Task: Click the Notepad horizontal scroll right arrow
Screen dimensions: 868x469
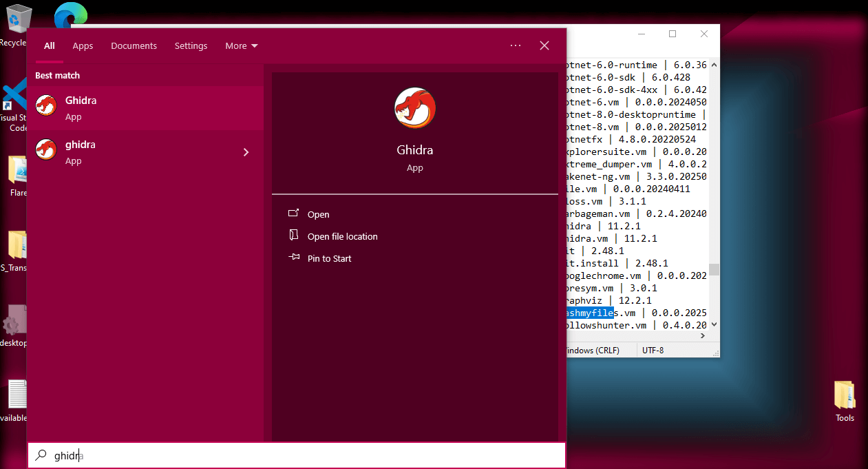Action: tap(703, 335)
